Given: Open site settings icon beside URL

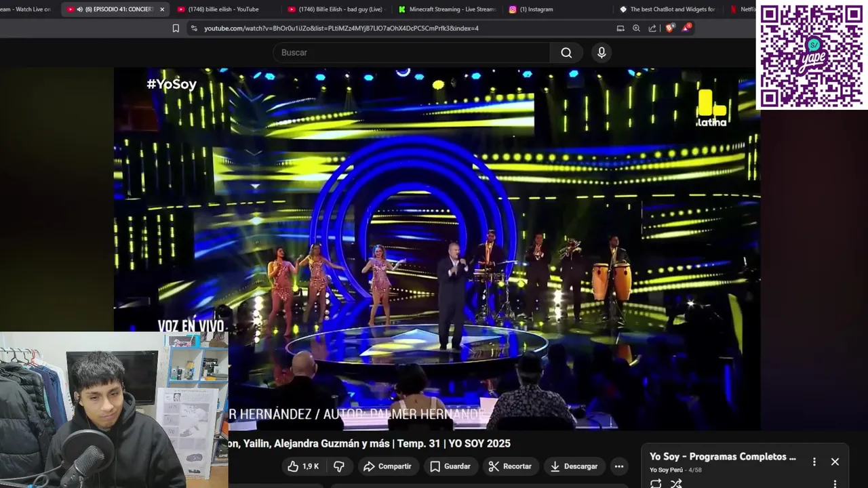Looking at the screenshot, I should [x=194, y=28].
